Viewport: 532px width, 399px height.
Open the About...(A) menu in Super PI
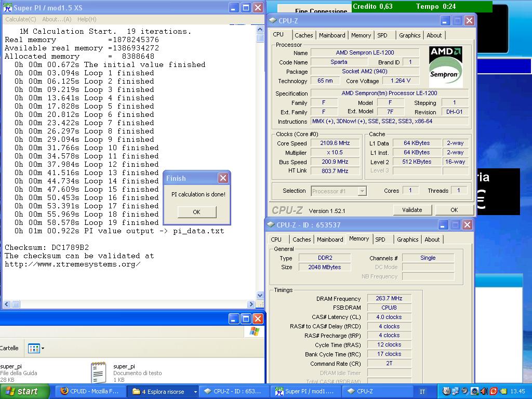click(57, 19)
